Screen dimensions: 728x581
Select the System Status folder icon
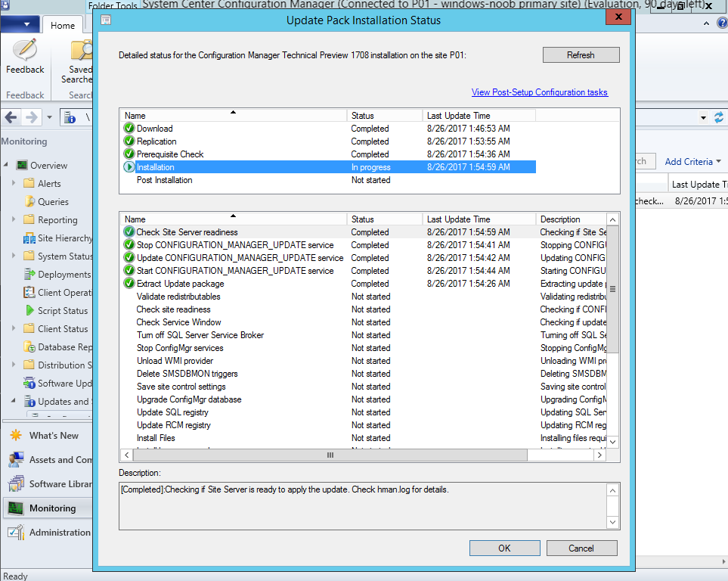coord(29,256)
